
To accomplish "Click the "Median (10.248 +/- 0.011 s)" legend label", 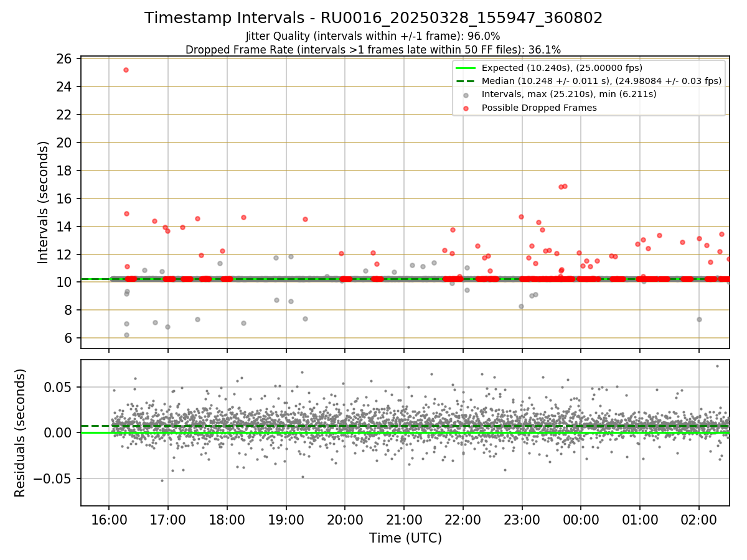I will pos(602,81).
